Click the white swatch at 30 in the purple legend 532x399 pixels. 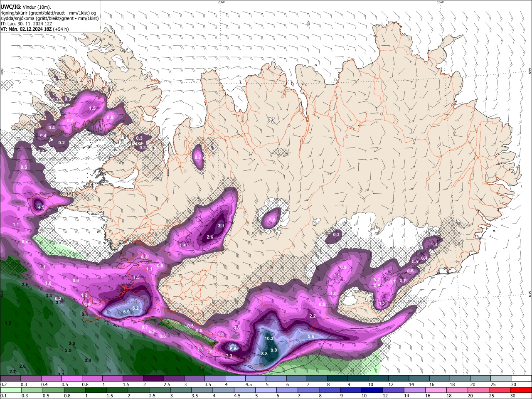pos(522,379)
